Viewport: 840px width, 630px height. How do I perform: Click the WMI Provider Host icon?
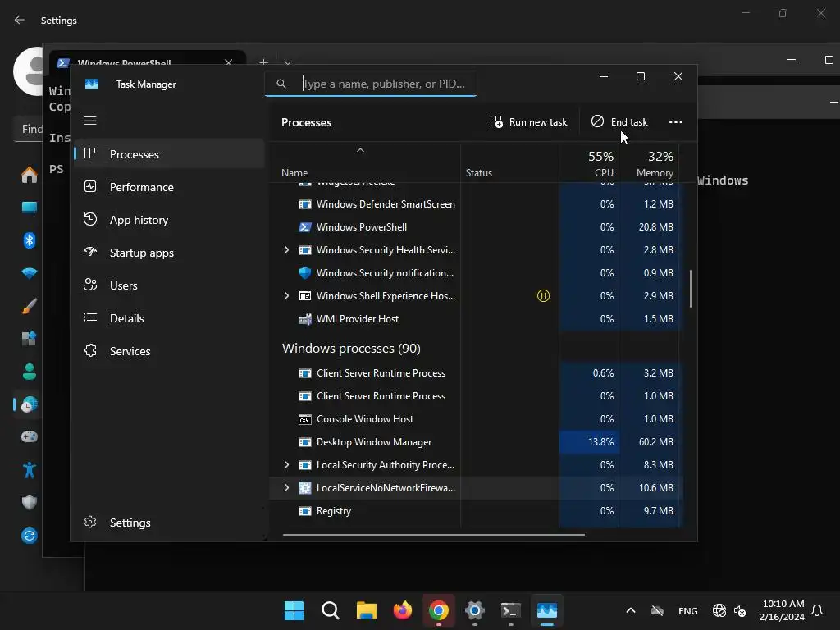point(305,319)
